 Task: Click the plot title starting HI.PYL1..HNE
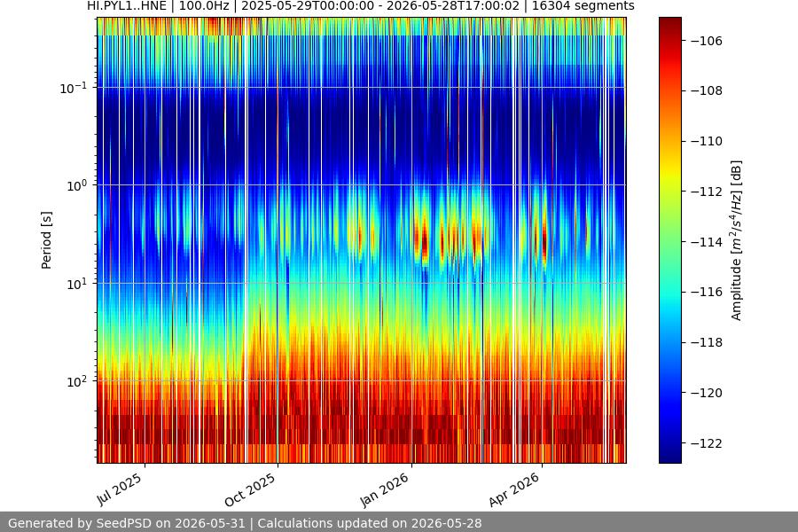360,6
